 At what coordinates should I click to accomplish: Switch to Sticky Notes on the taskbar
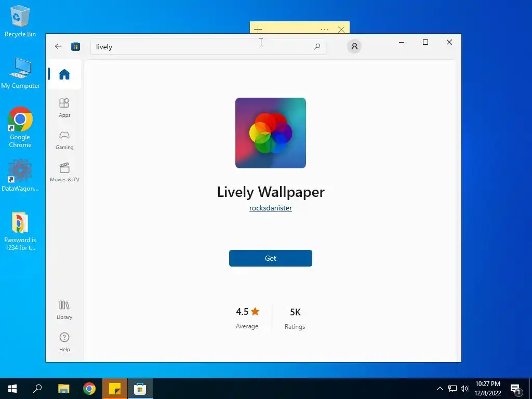point(115,389)
